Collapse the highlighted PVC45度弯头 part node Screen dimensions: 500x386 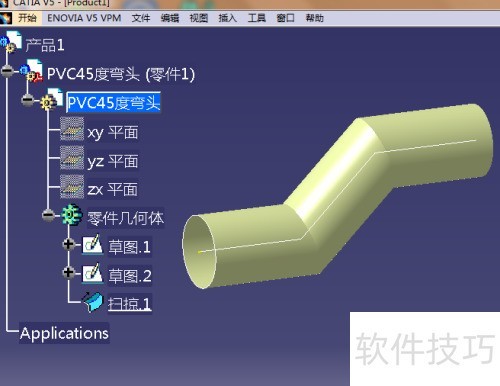(x=27, y=100)
